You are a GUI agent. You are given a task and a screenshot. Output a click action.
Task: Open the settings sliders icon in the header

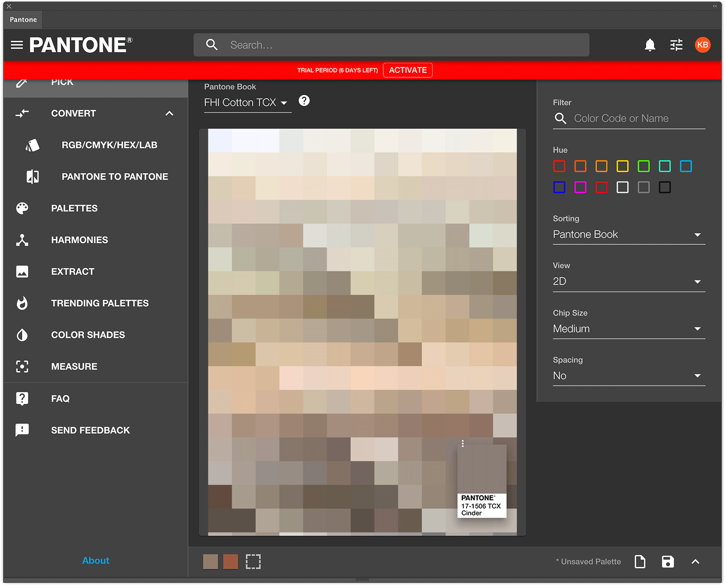click(676, 45)
